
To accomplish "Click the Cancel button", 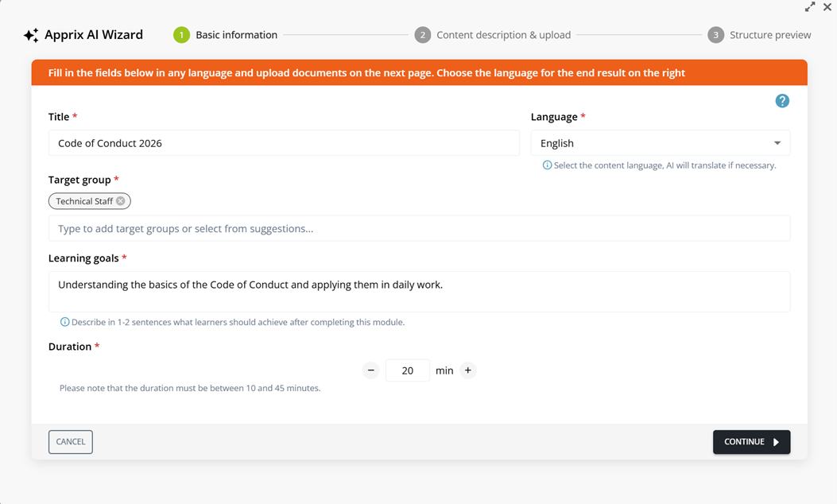I will (x=71, y=442).
